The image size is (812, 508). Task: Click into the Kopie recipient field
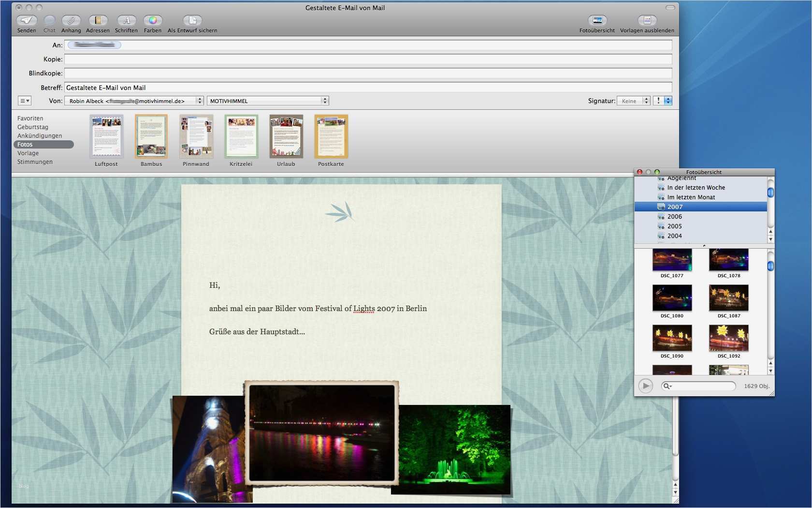367,59
